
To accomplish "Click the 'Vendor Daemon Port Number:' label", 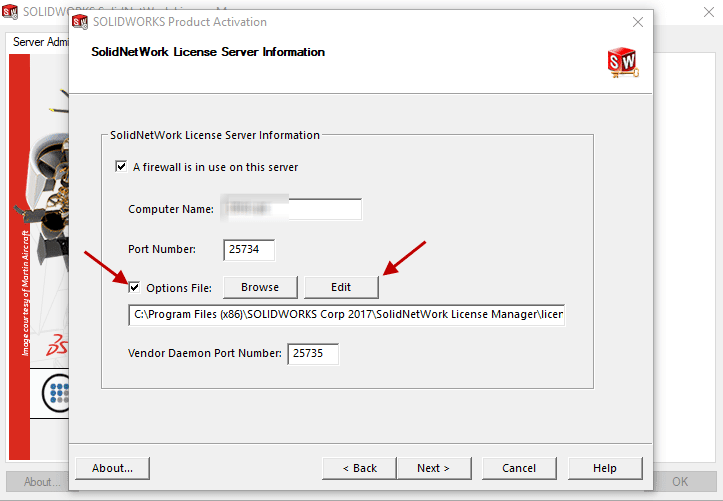I will (205, 354).
